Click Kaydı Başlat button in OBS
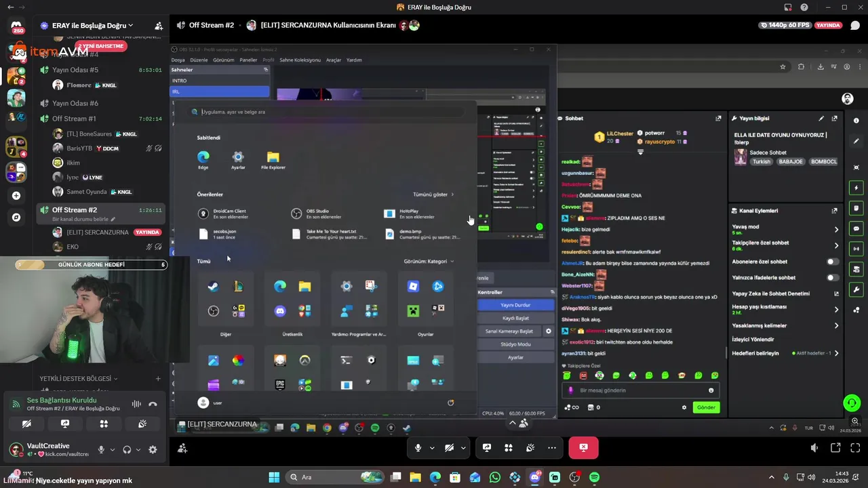The width and height of the screenshot is (868, 488). (x=515, y=318)
